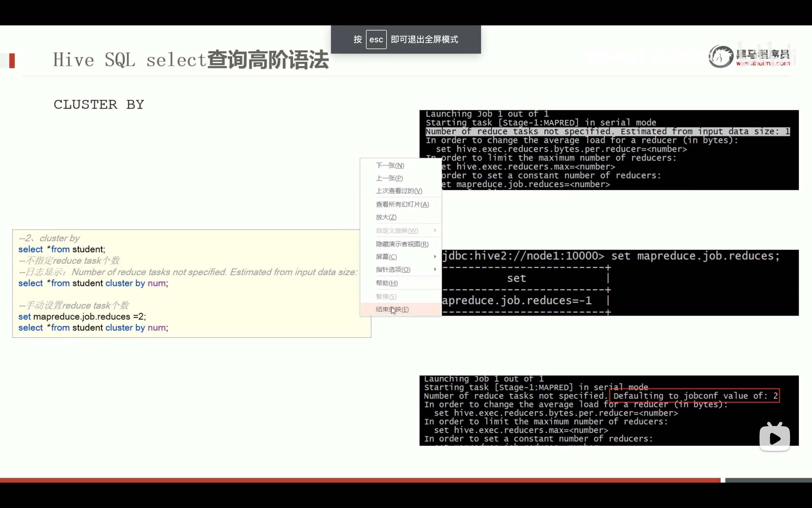Click the 'set' column header in terminal table

pyautogui.click(x=517, y=278)
